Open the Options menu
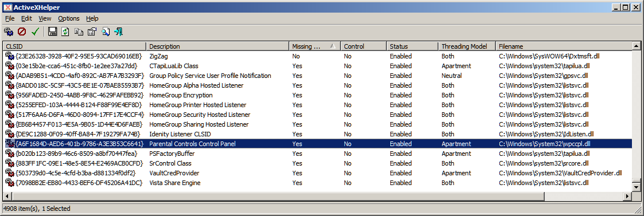Screen dimensions: 644x216 (x=68, y=18)
